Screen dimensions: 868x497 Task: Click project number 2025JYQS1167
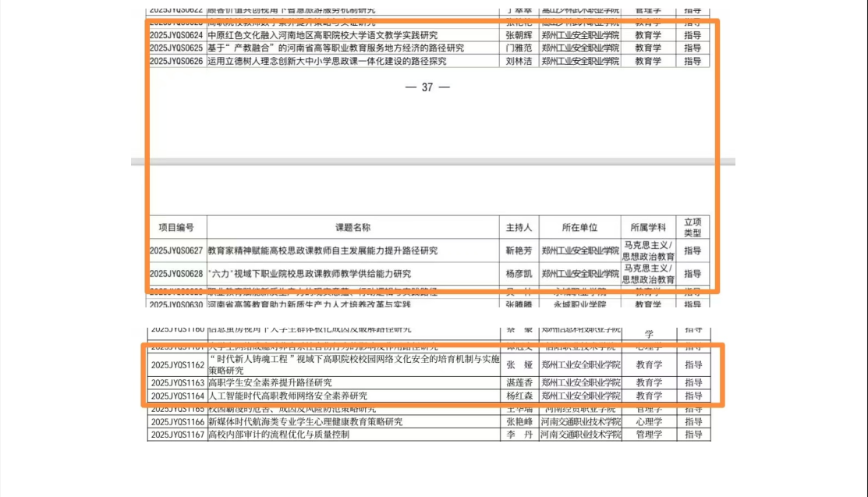pos(178,435)
